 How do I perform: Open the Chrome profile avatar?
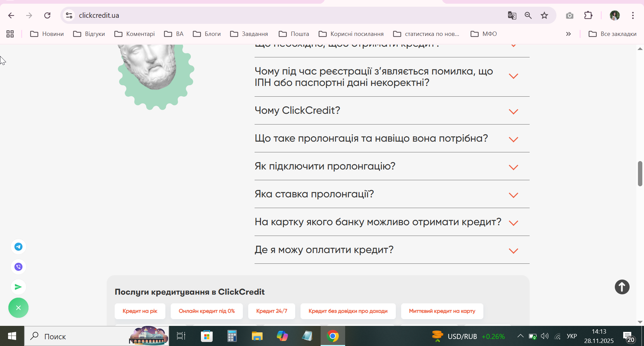pos(615,15)
